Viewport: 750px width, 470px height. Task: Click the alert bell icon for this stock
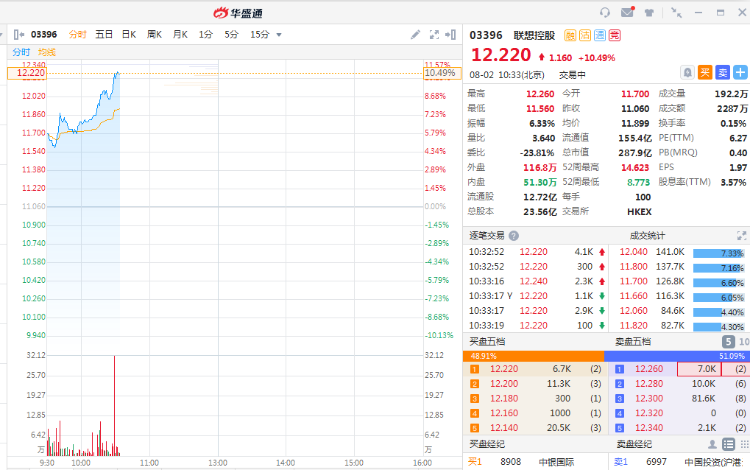point(687,72)
